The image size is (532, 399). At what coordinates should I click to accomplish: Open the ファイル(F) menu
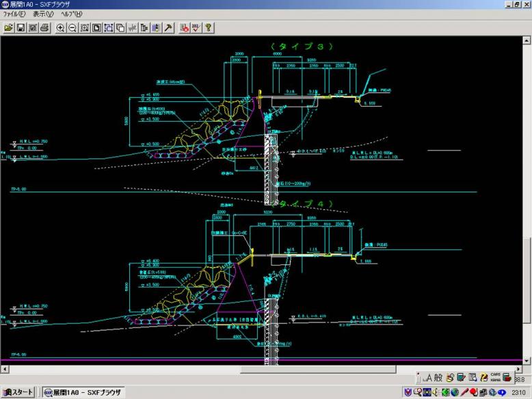pyautogui.click(x=14, y=14)
